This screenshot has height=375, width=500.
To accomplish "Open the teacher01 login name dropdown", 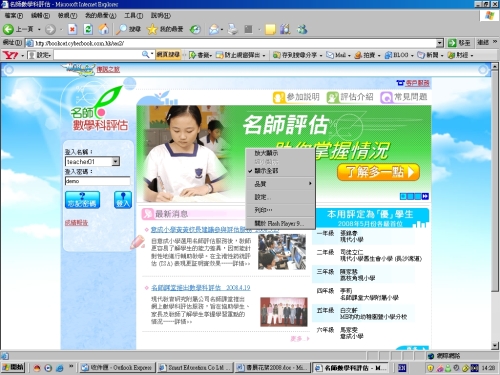I will click(115, 162).
